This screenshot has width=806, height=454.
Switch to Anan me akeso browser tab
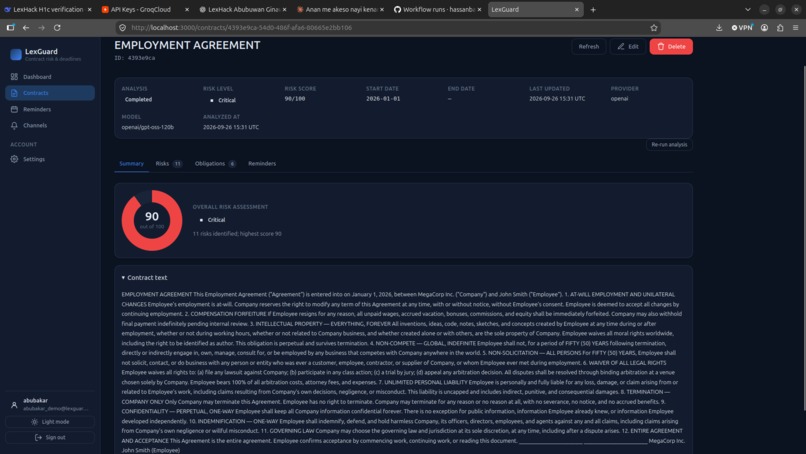(340, 9)
